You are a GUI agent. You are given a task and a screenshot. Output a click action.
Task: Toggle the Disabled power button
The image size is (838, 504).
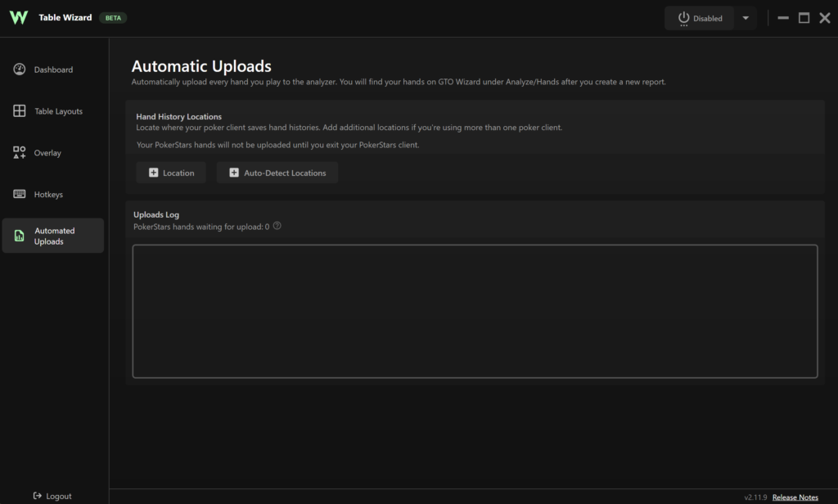pyautogui.click(x=700, y=18)
